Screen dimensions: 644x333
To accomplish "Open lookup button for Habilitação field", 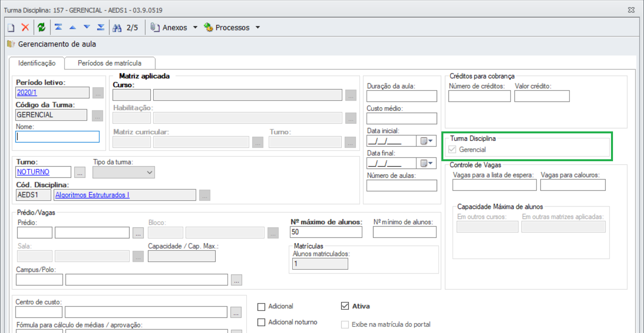I will point(351,118).
